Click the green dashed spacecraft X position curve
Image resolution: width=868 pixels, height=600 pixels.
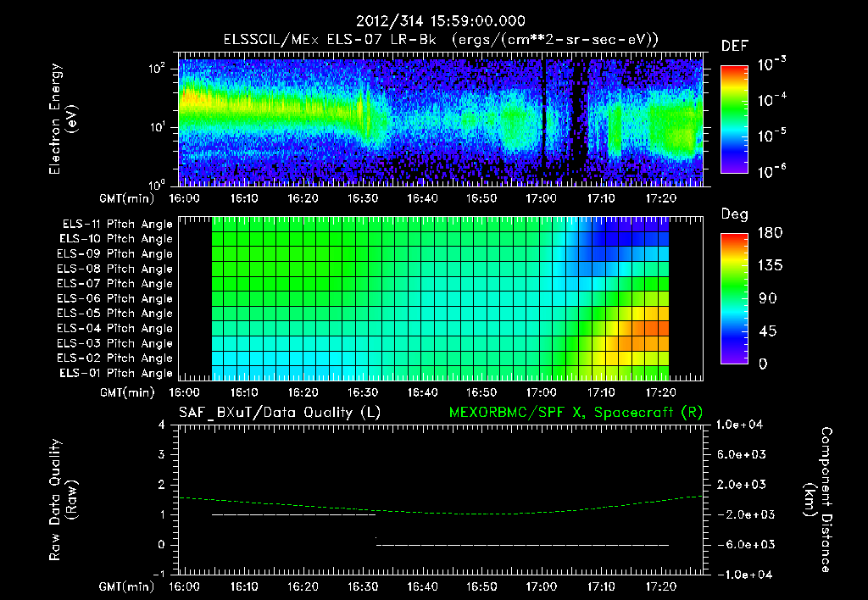(441, 513)
